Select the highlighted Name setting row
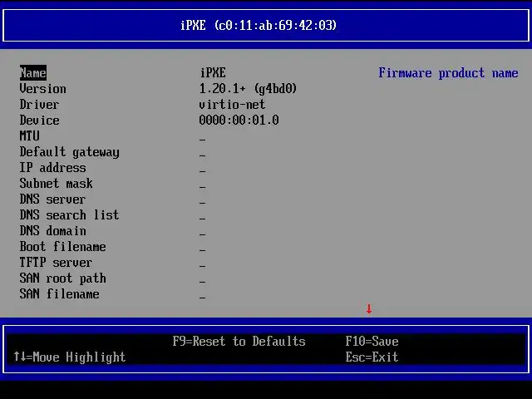532x399 pixels. pyautogui.click(x=33, y=73)
